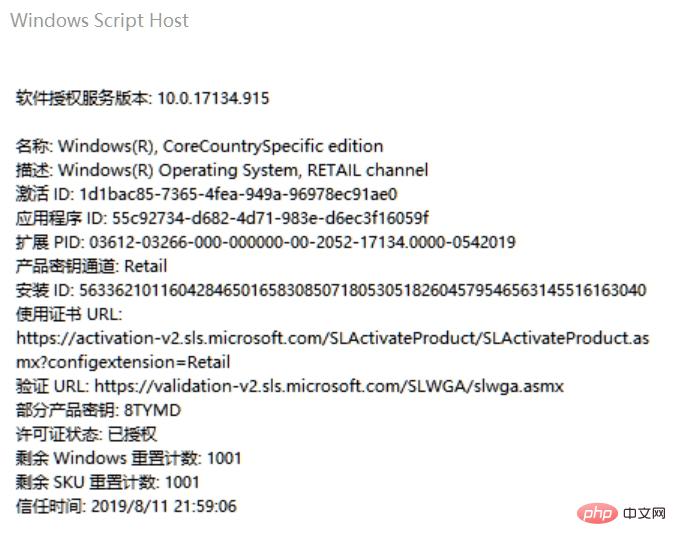The height and width of the screenshot is (546, 676).
Task: Click the 扩展 PID value text
Action: [x=302, y=242]
